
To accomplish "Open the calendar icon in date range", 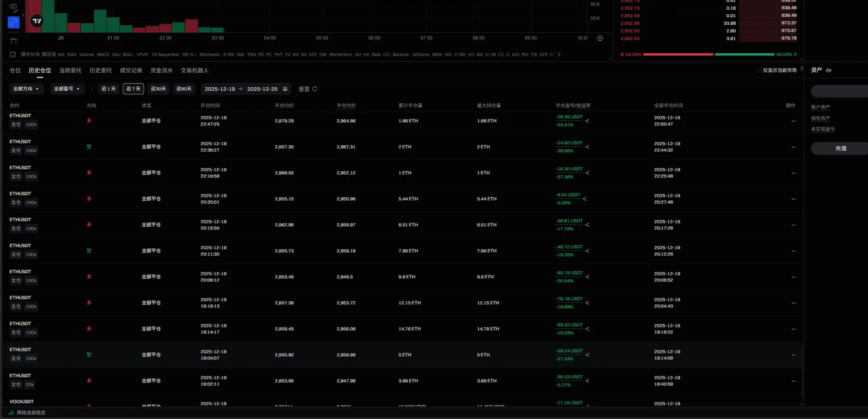I will (x=285, y=89).
